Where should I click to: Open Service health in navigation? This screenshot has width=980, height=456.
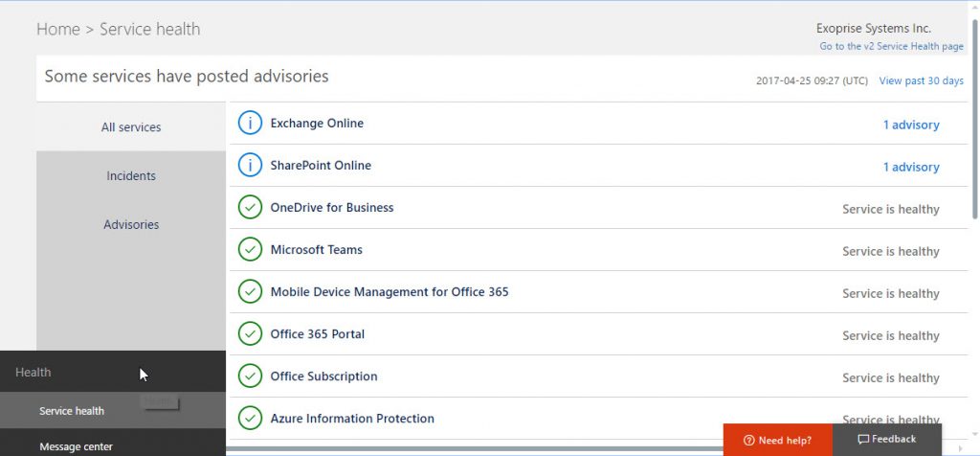coord(113,411)
